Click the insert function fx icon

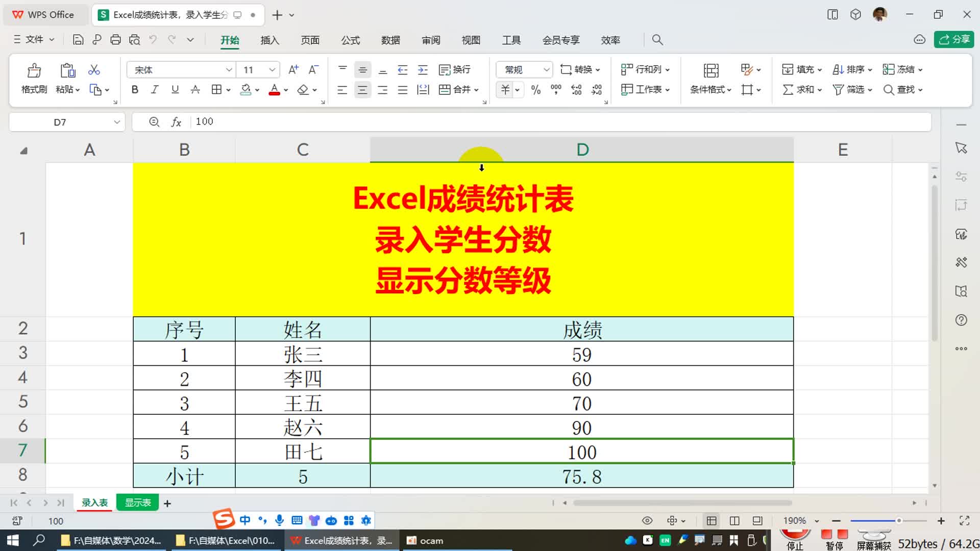click(x=176, y=122)
